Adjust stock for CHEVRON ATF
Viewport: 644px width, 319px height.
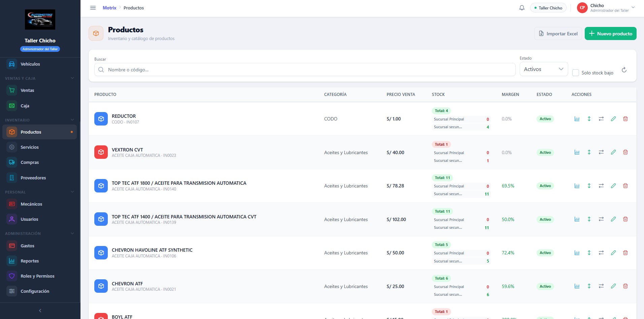point(589,286)
